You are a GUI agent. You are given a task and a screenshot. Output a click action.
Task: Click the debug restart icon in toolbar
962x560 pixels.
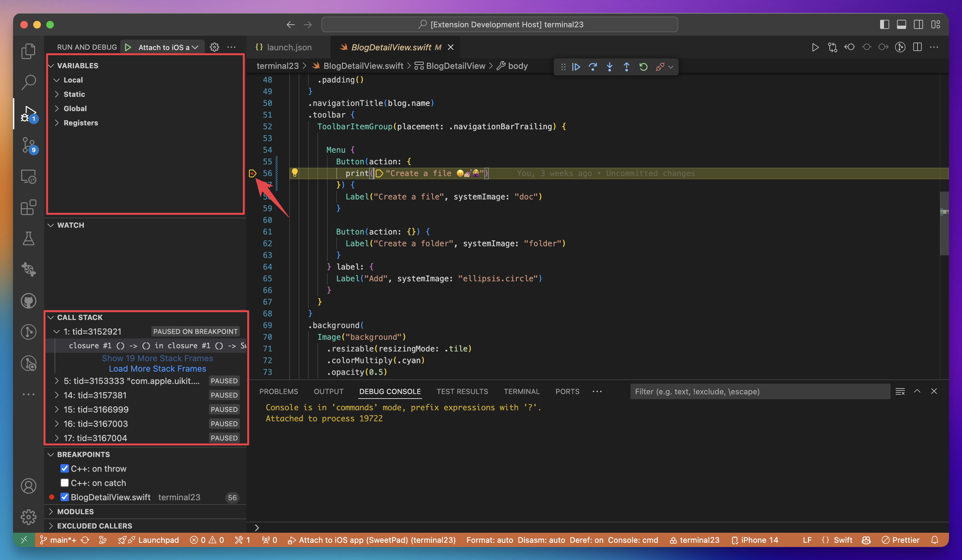point(642,67)
